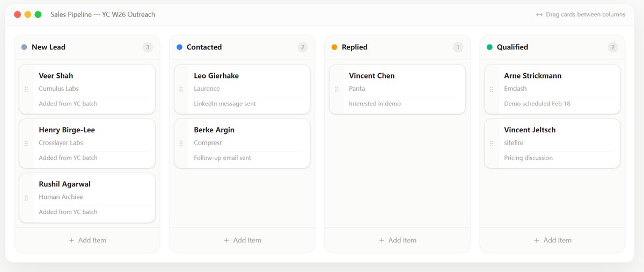
Task: Click the drag handle on Henry Birge-Lee card
Action: pos(26,144)
